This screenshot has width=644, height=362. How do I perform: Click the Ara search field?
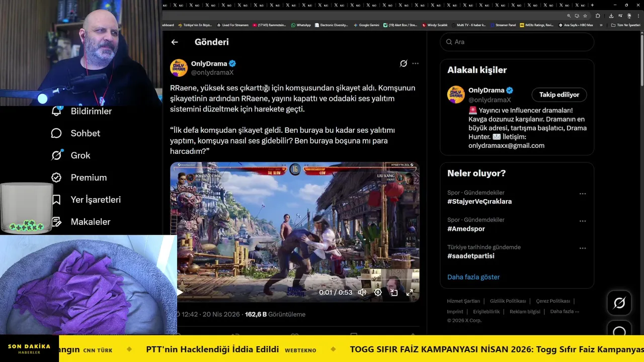517,42
